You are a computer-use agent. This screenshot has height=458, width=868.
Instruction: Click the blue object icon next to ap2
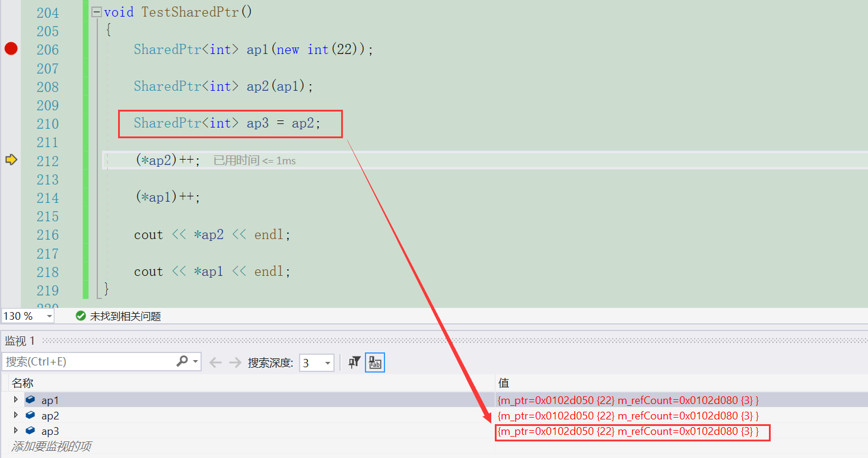click(x=30, y=415)
